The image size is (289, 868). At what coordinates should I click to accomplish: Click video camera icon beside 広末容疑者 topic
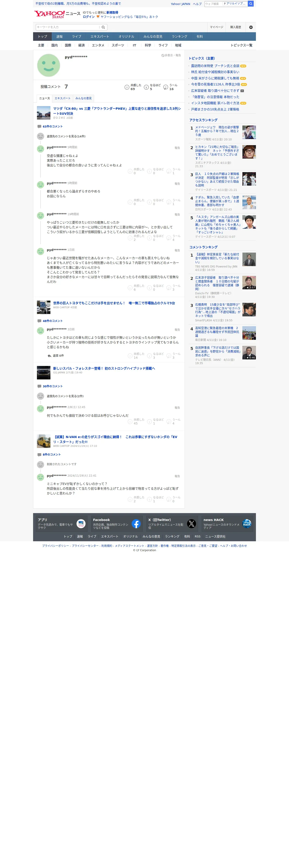[242, 91]
